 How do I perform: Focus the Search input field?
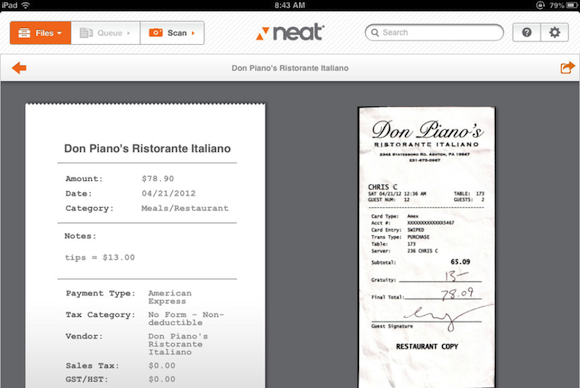(434, 33)
